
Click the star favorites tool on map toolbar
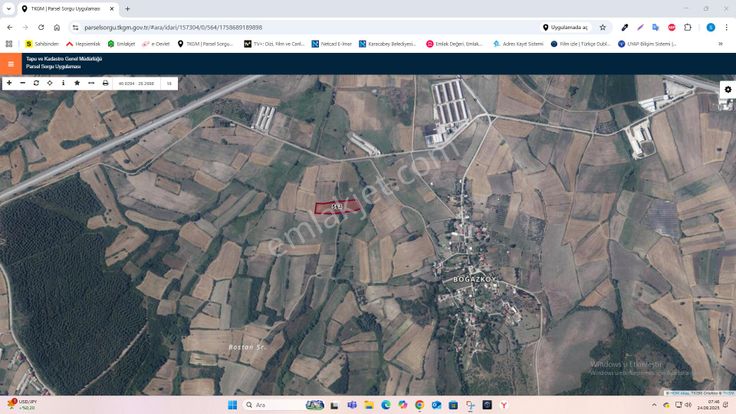pyautogui.click(x=77, y=83)
